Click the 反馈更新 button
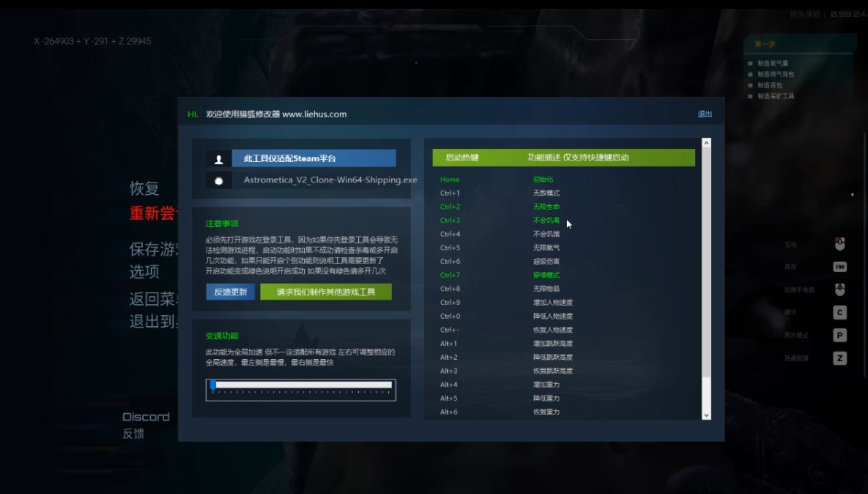 tap(230, 292)
